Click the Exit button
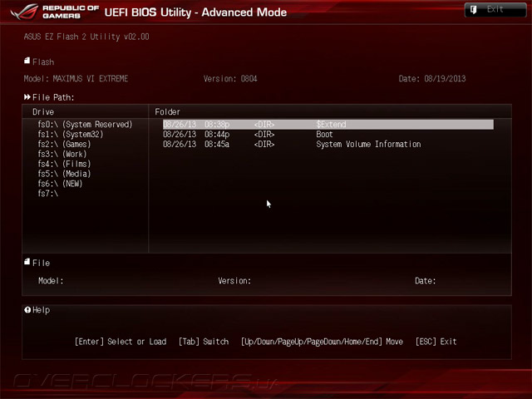 pyautogui.click(x=495, y=9)
